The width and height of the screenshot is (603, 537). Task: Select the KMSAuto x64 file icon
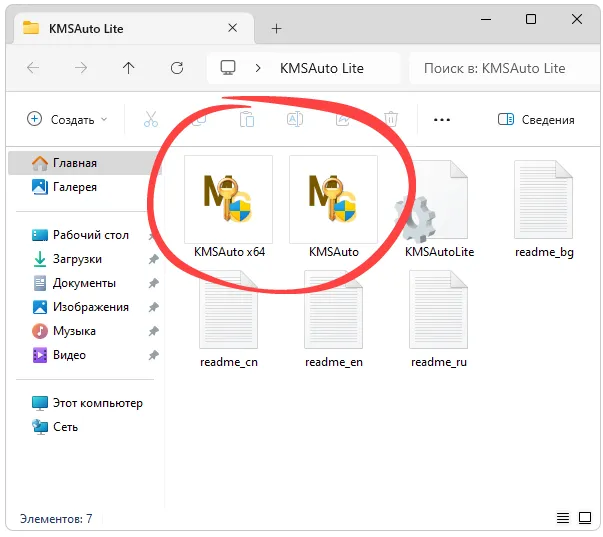[x=228, y=199]
